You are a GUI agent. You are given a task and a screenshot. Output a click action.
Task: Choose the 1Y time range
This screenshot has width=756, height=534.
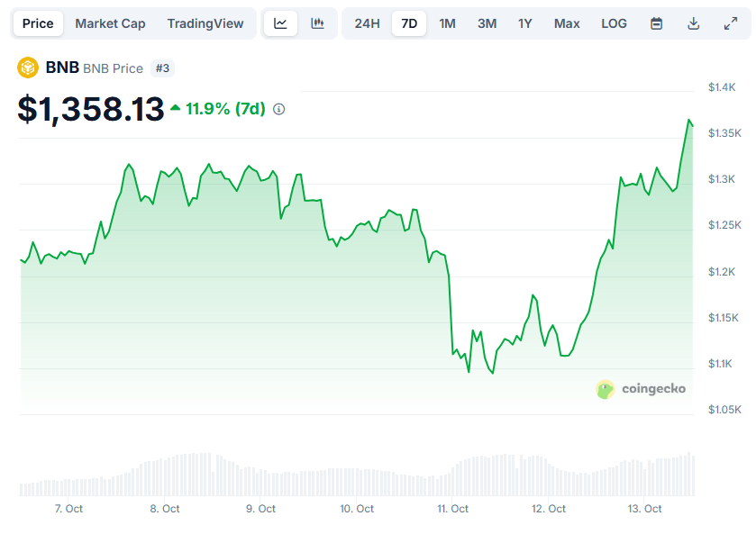525,23
